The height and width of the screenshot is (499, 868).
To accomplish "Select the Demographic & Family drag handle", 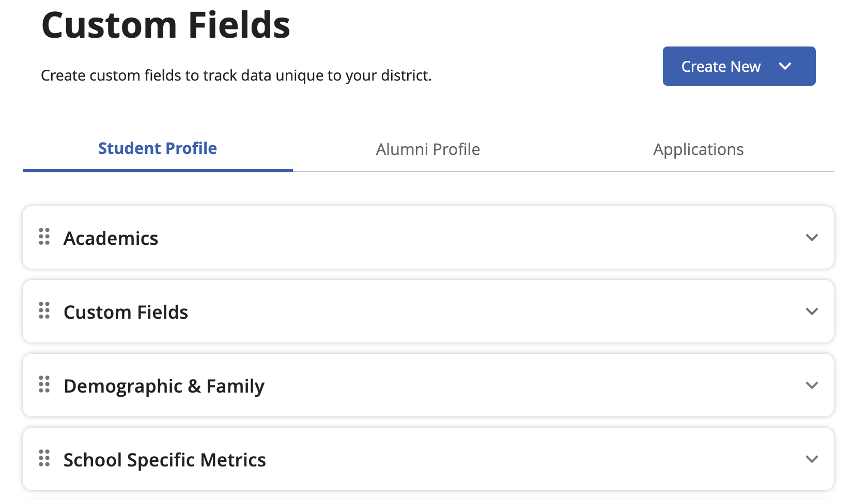I will click(44, 384).
